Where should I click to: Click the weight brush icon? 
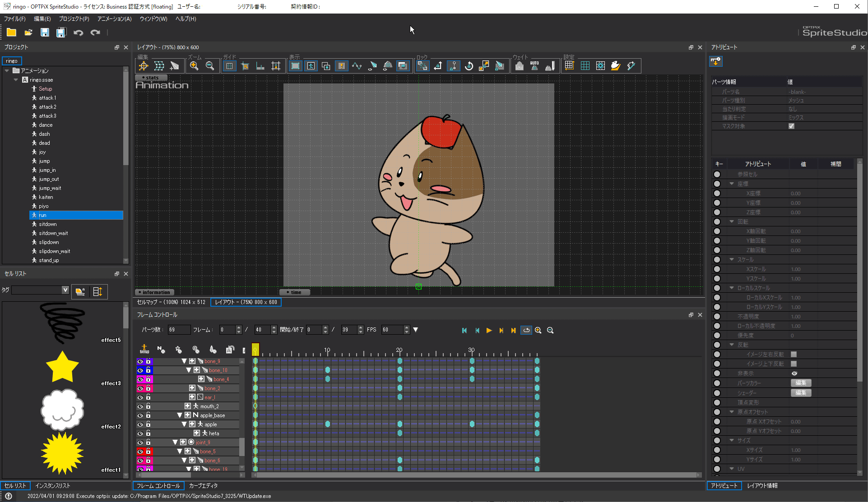coord(550,66)
